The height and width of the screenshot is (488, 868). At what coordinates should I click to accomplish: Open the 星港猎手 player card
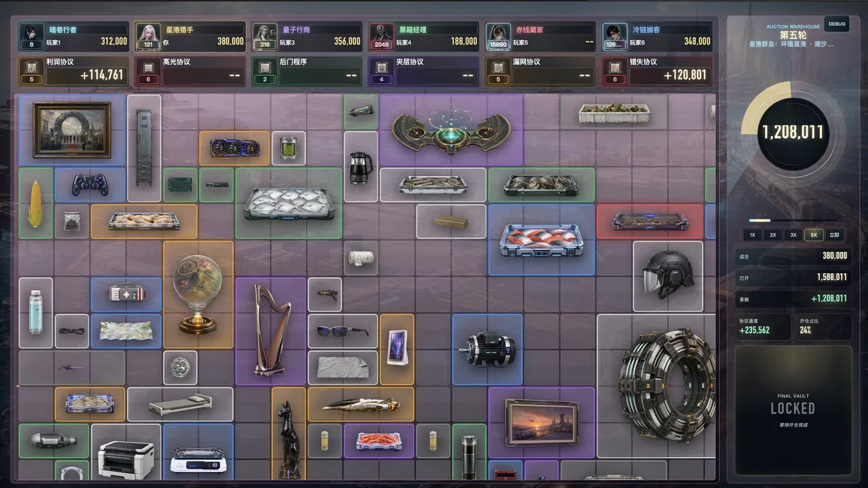190,36
